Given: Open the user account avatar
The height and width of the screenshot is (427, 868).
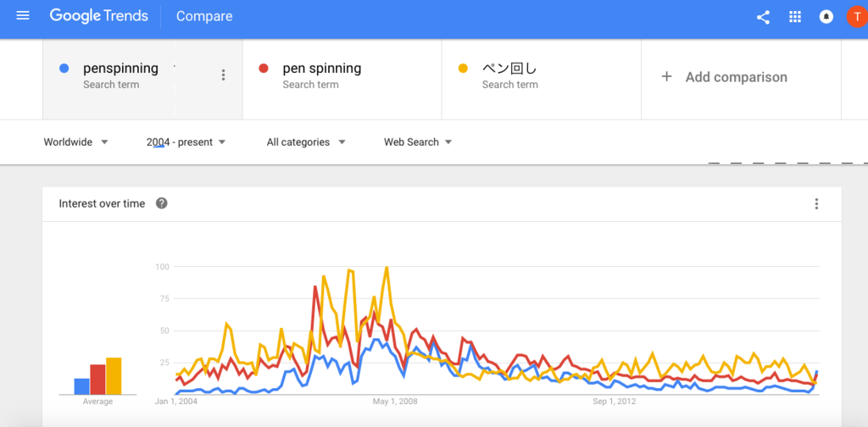Looking at the screenshot, I should (x=857, y=17).
